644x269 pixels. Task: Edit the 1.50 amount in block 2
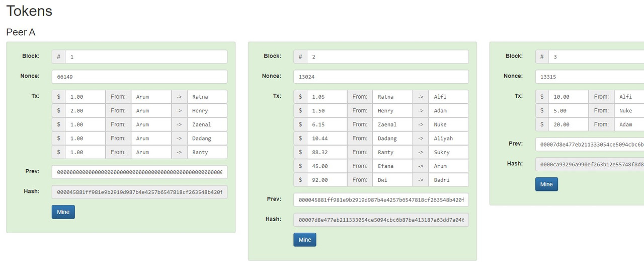click(327, 110)
